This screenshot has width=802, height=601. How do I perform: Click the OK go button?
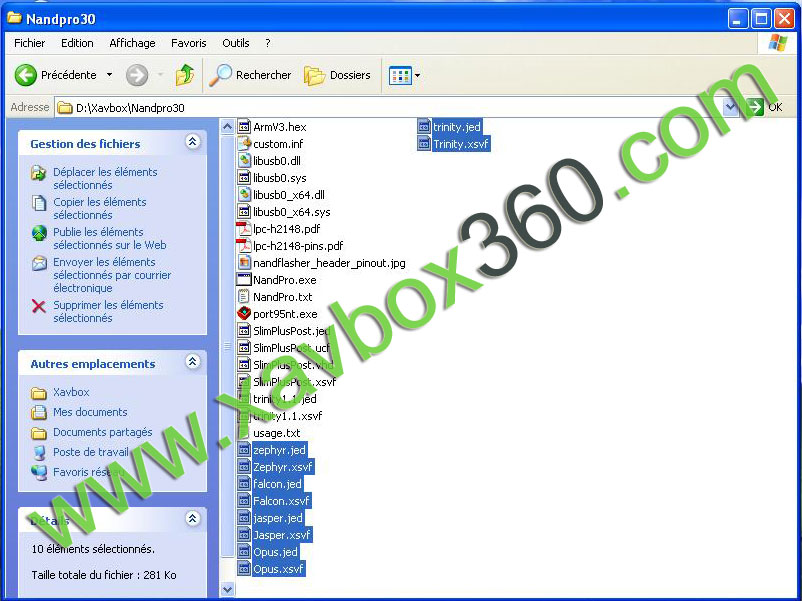coord(765,107)
